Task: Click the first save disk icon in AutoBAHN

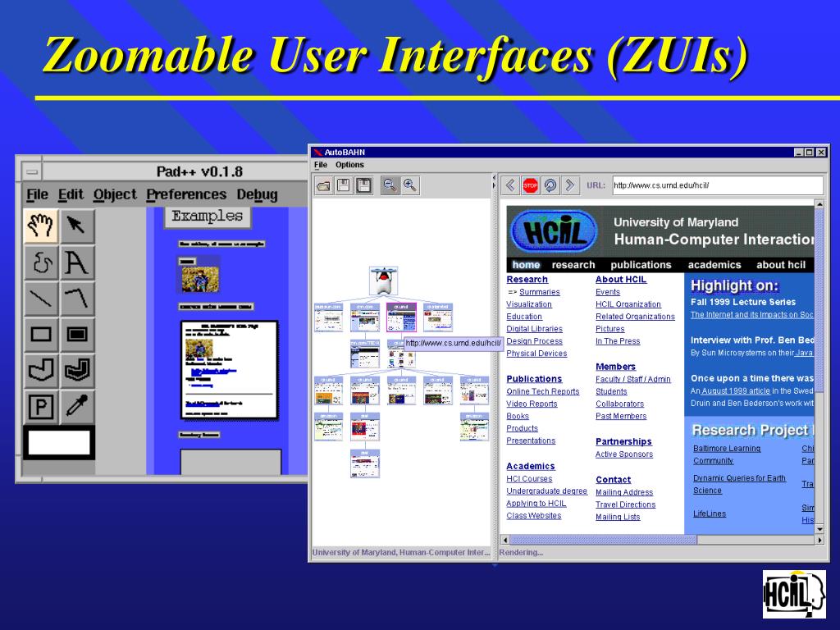Action: click(x=344, y=186)
